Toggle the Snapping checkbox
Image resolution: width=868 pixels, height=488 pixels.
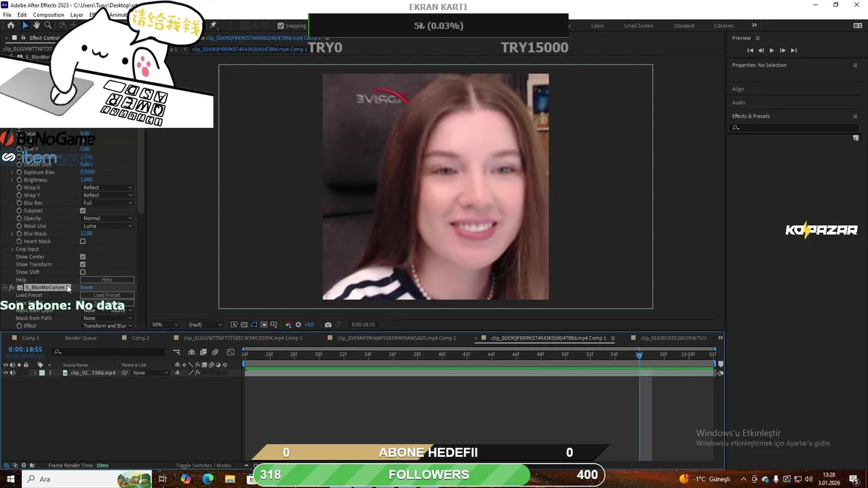281,26
